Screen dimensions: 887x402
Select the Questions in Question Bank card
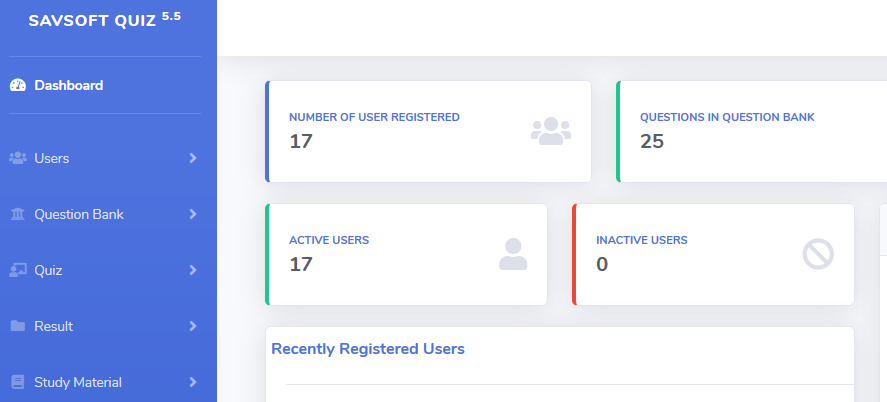[752, 131]
